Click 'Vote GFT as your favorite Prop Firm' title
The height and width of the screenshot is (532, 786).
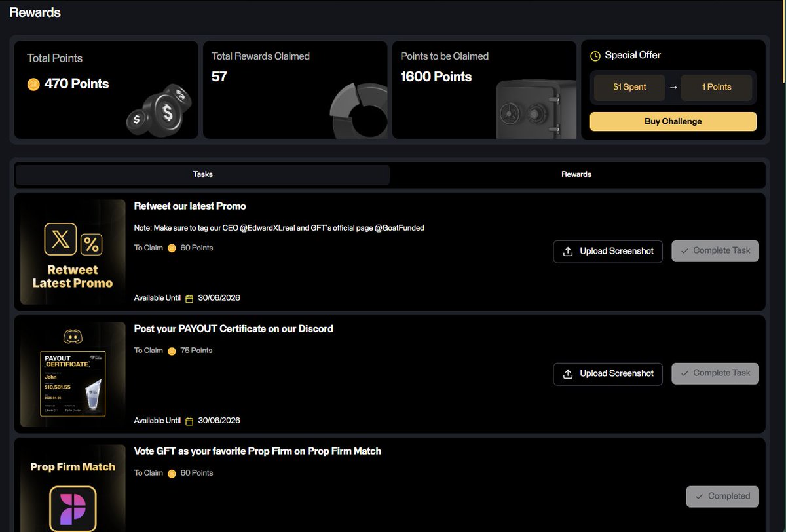point(257,451)
